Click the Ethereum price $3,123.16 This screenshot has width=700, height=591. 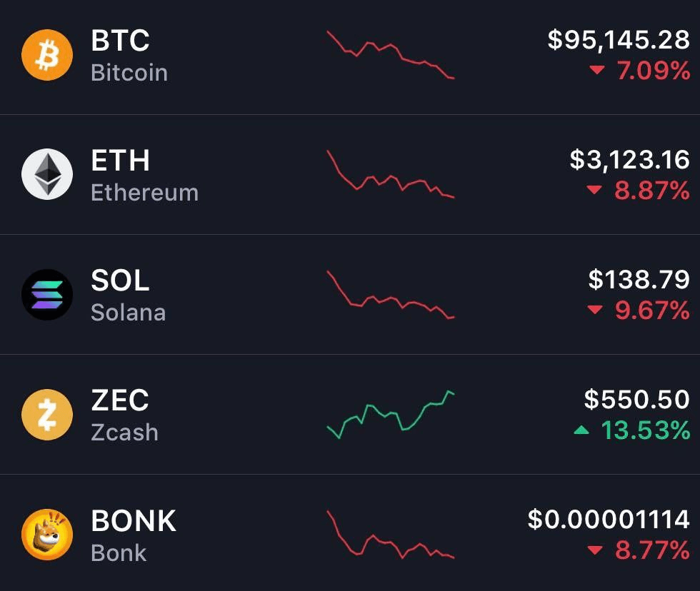click(629, 160)
